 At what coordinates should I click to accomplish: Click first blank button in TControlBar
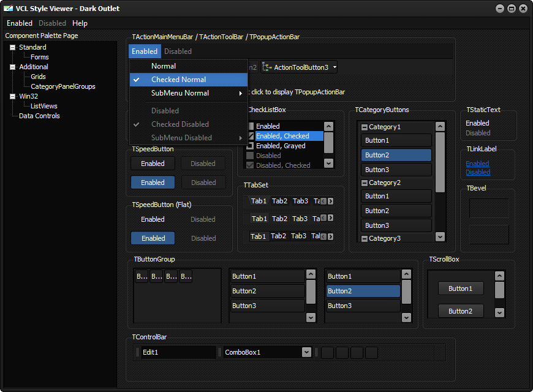coord(327,353)
